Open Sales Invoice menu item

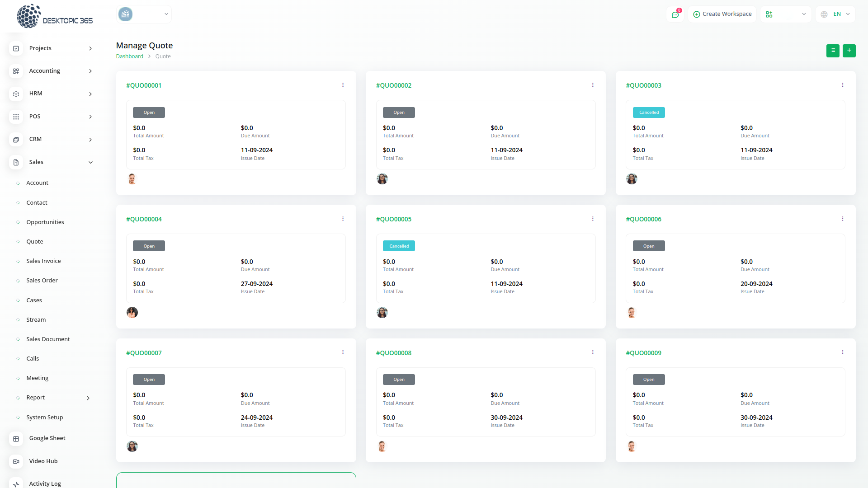coord(43,261)
